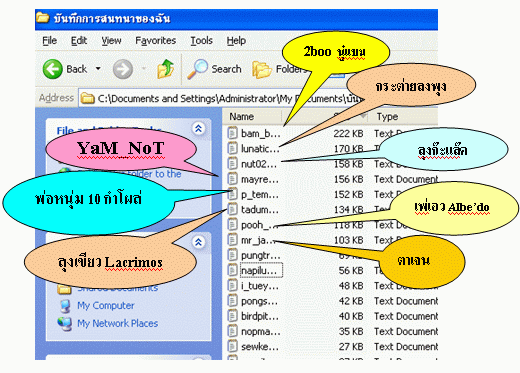Screen dimensions: 520x373
Task: Open the My Network Places link
Action: (x=117, y=323)
